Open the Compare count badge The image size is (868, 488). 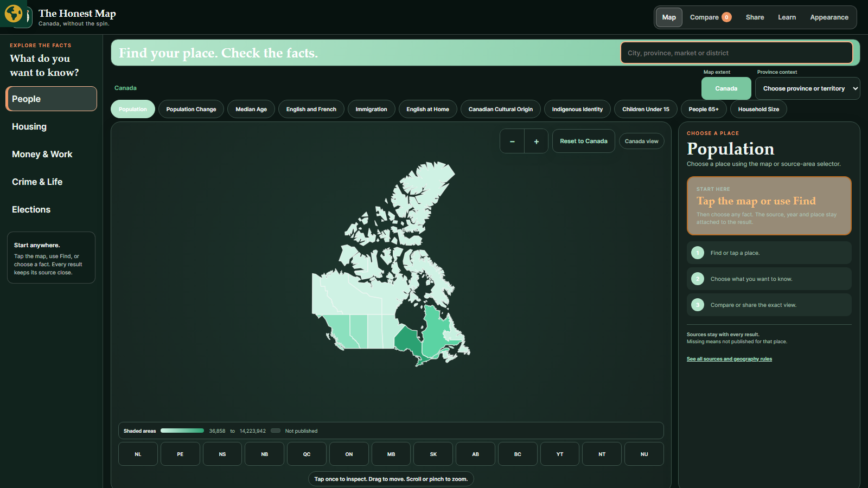[726, 17]
